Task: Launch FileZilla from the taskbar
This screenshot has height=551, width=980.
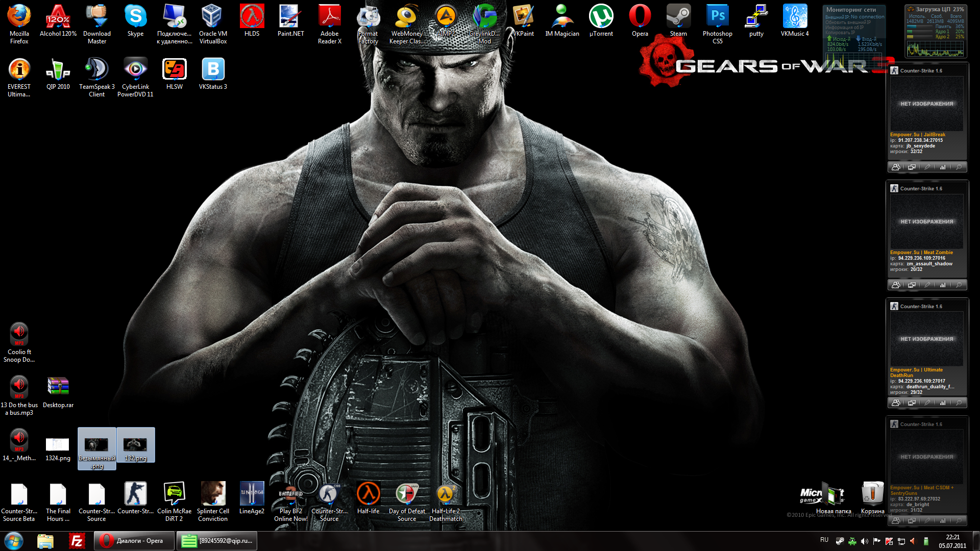Action: 77,541
